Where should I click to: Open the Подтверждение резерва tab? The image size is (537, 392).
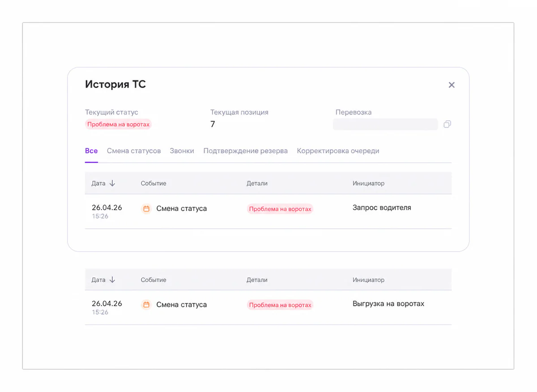(246, 151)
